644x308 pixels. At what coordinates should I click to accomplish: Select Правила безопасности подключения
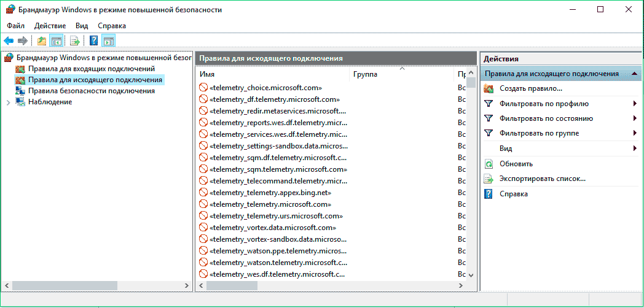click(x=91, y=91)
